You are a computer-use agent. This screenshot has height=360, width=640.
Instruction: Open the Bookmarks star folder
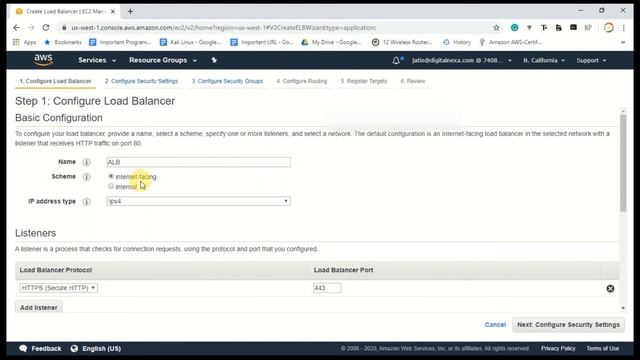coord(62,42)
